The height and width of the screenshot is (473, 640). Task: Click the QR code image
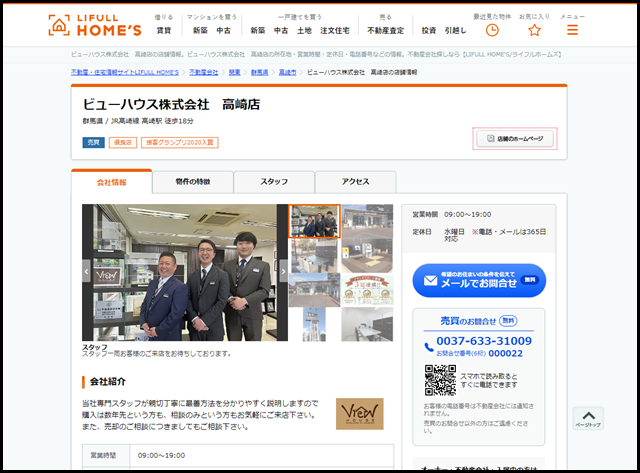coord(440,380)
